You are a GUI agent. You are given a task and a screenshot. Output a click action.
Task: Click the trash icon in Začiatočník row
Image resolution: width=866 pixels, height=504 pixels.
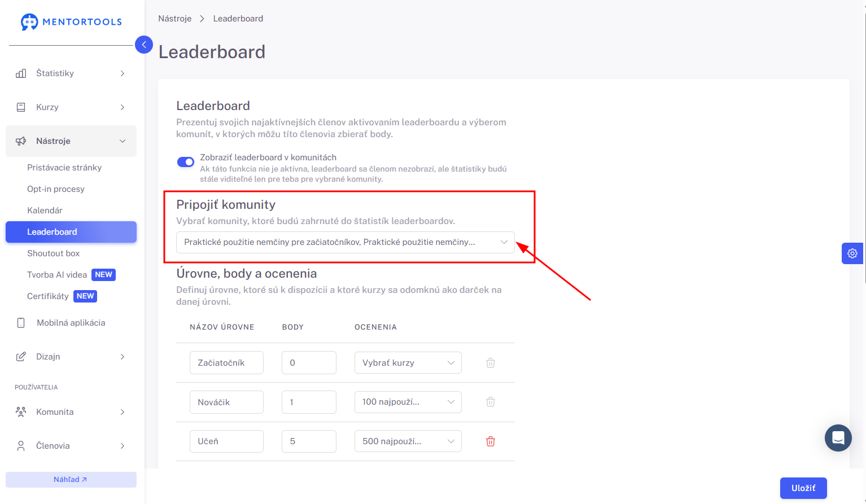(491, 362)
